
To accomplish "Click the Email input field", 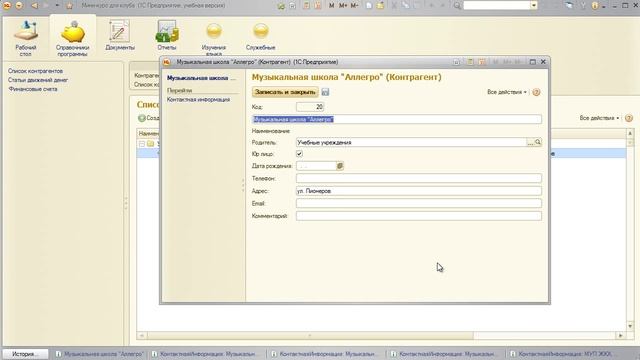I will (x=419, y=203).
